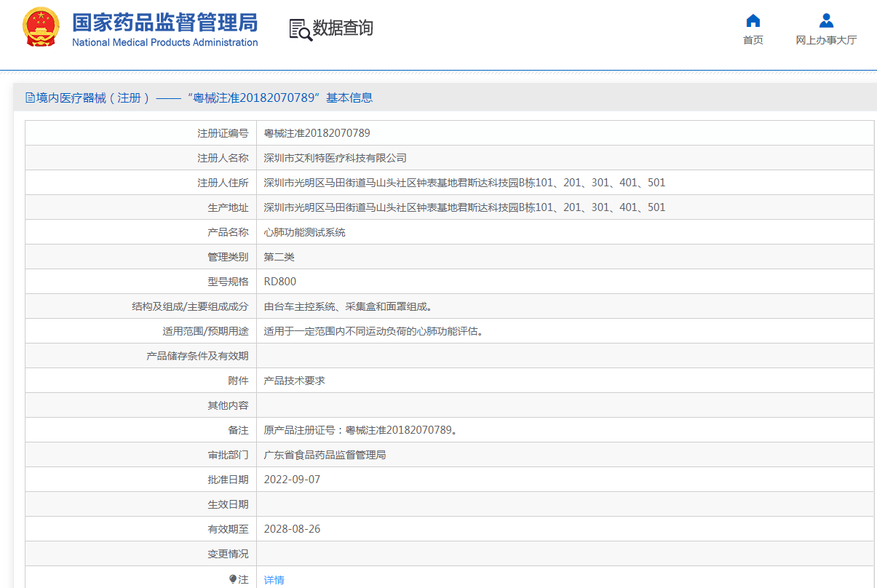Click the lightbulb icon beside 注

coord(233,579)
